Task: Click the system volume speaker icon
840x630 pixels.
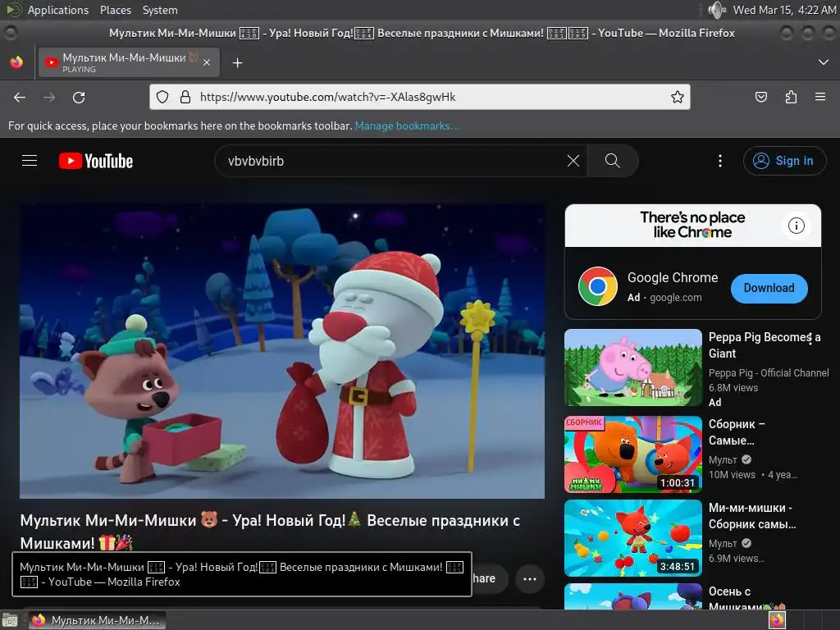Action: [716, 10]
